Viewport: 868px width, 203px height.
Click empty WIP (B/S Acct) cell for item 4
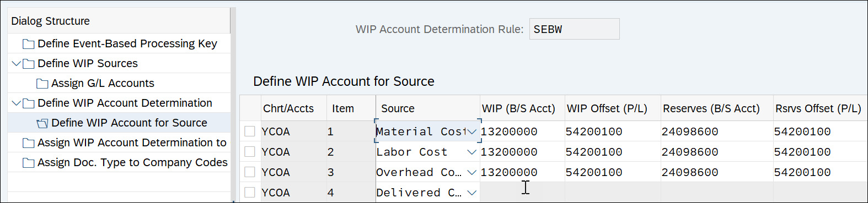tap(522, 193)
